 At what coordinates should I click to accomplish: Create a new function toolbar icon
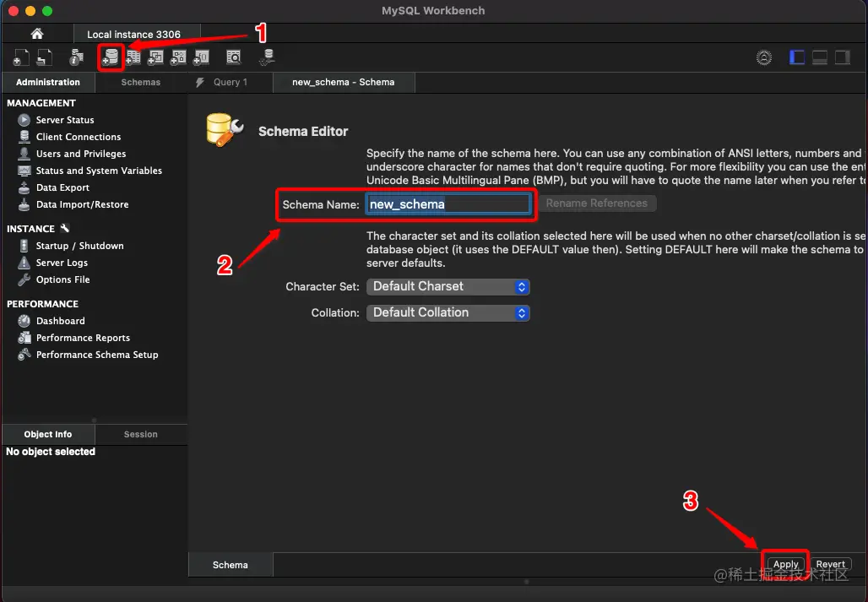click(x=201, y=57)
